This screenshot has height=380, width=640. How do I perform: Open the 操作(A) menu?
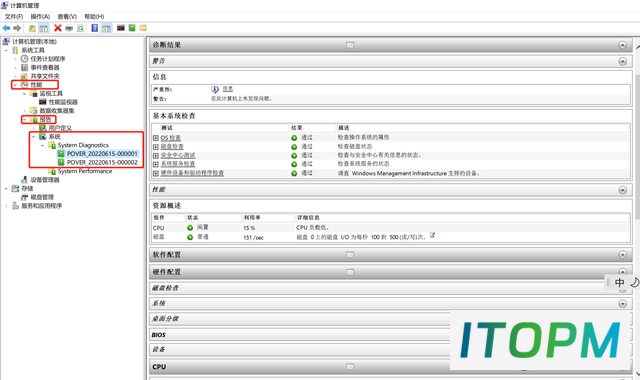point(40,16)
